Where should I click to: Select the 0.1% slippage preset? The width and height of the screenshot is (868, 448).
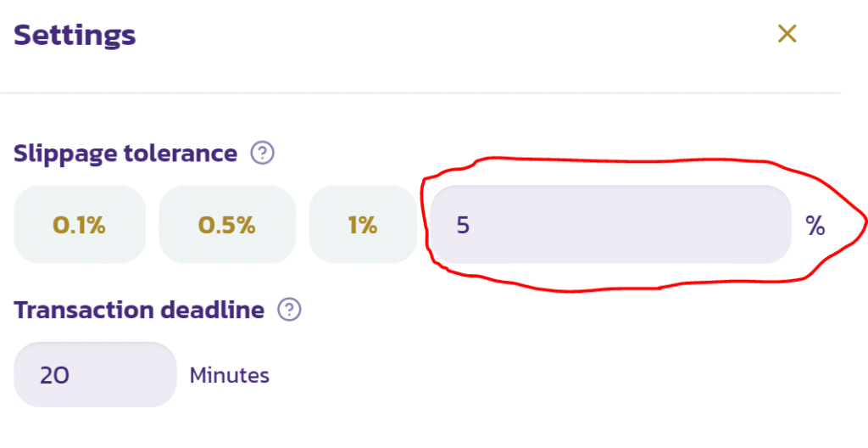(x=80, y=225)
